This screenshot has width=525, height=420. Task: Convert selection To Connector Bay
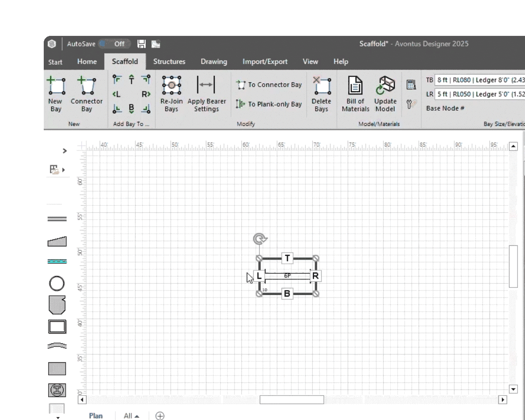coord(269,85)
